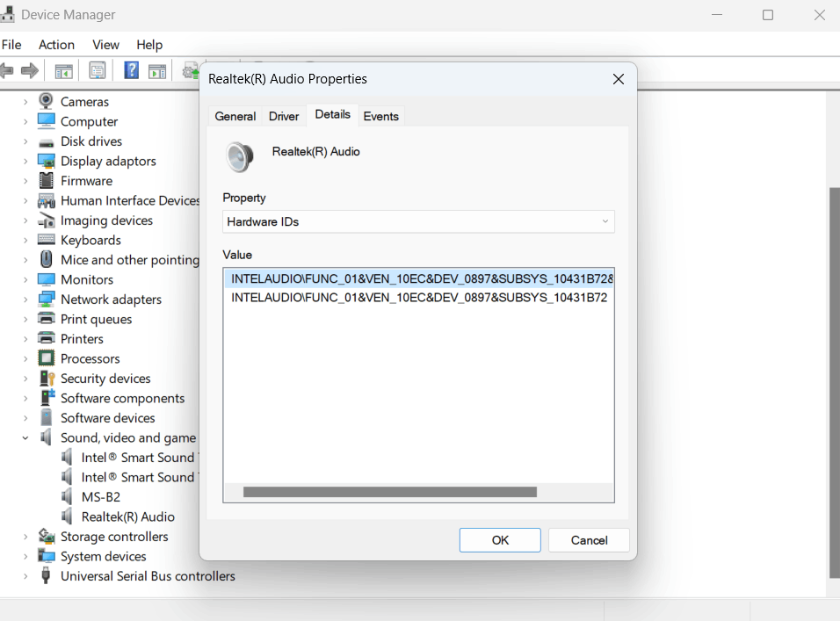Screen dimensions: 840x621
Task: Open the Action menu
Action: click(56, 45)
